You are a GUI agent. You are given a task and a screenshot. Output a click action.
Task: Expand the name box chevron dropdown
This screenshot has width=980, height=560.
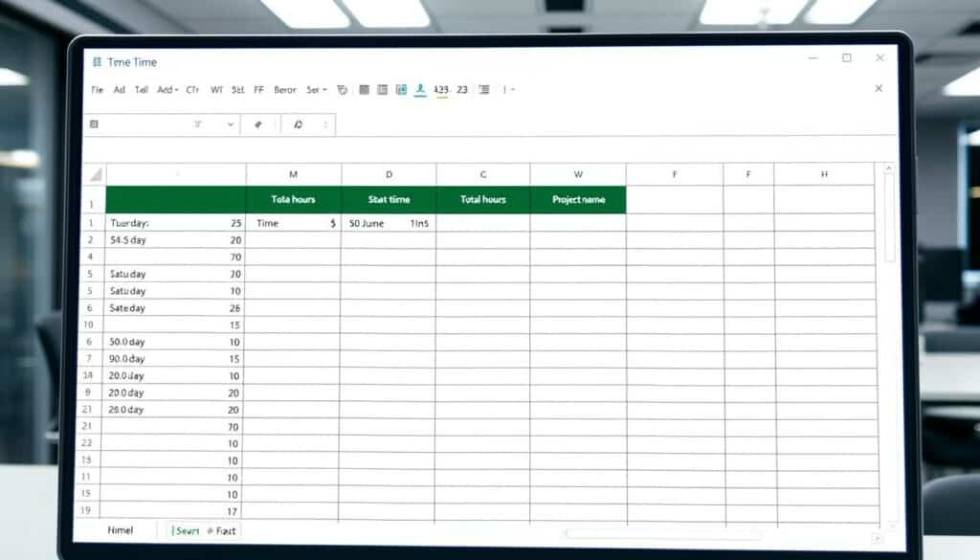click(231, 124)
